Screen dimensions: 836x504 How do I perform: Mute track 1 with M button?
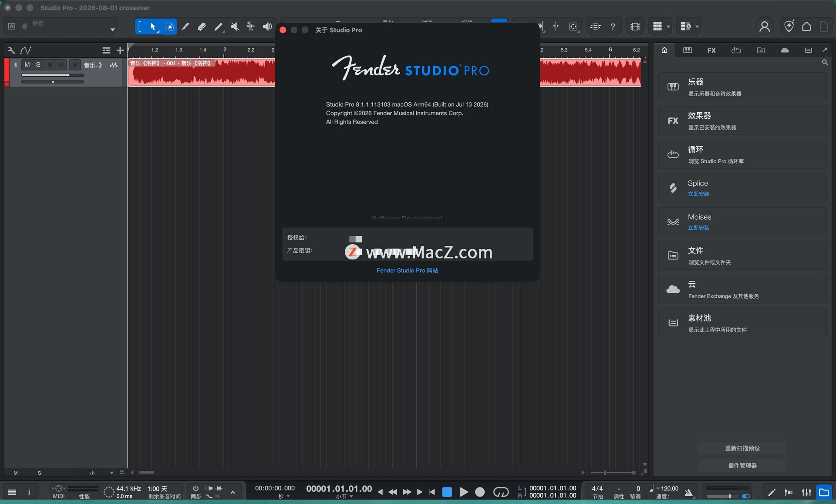27,65
